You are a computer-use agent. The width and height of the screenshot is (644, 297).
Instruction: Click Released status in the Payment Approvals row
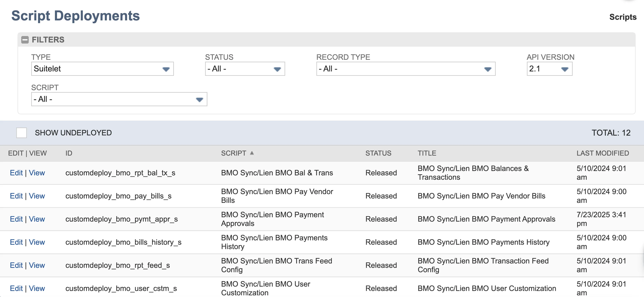tap(381, 219)
